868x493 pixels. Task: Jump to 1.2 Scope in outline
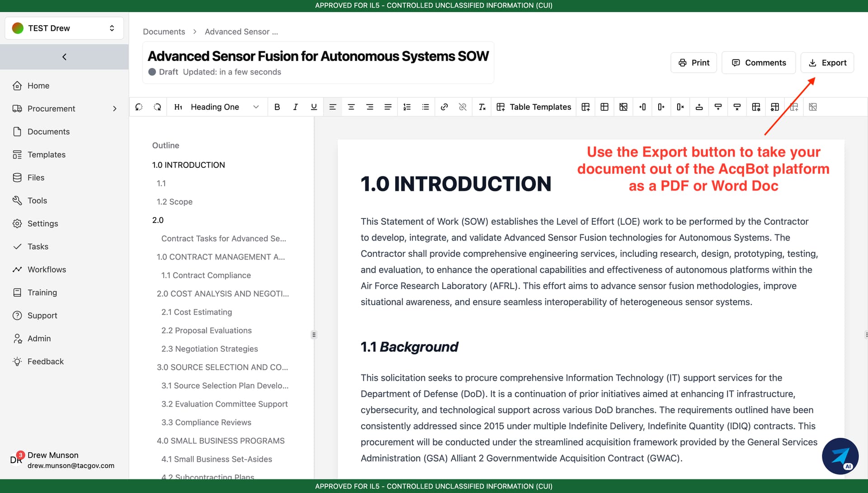point(175,202)
